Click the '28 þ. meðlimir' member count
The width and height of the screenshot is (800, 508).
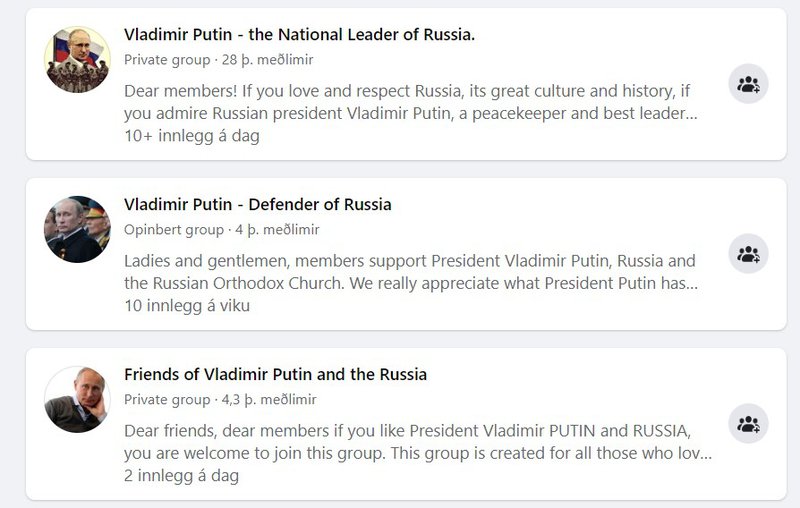click(265, 60)
